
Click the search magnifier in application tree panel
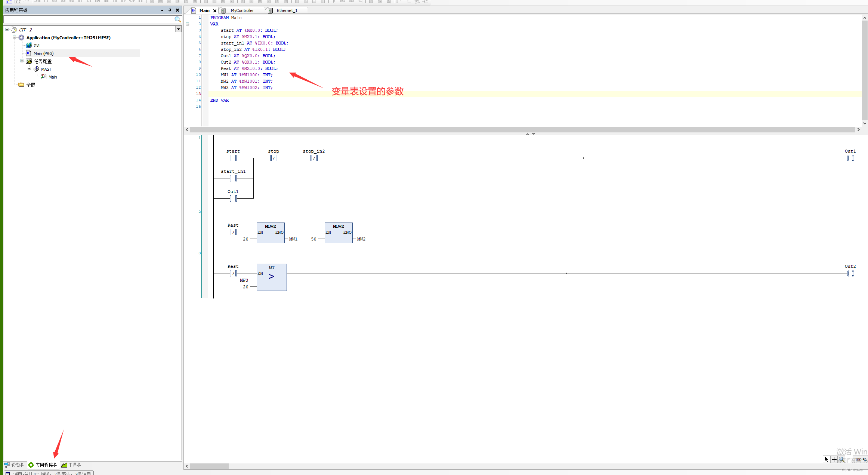coord(177,19)
